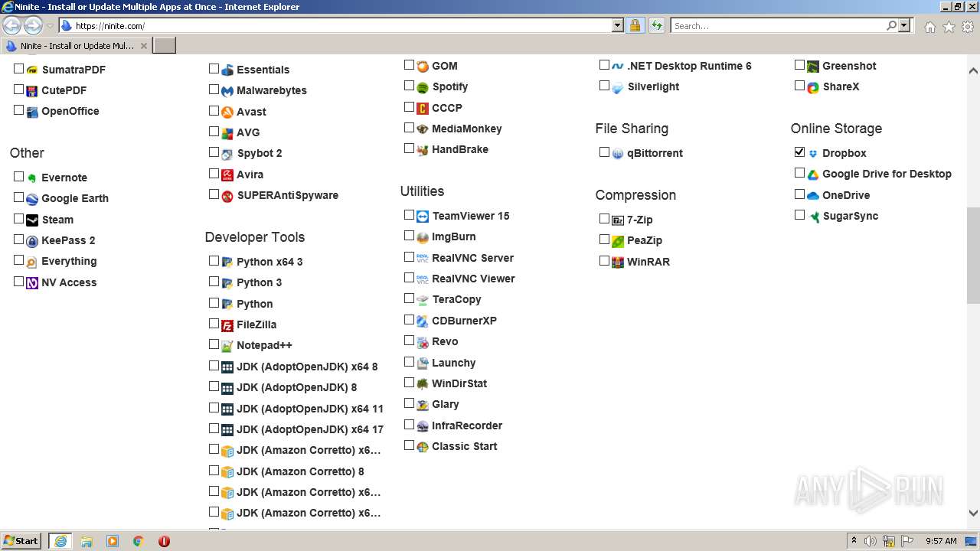
Task: Click the Avira red icon
Action: 227,174
